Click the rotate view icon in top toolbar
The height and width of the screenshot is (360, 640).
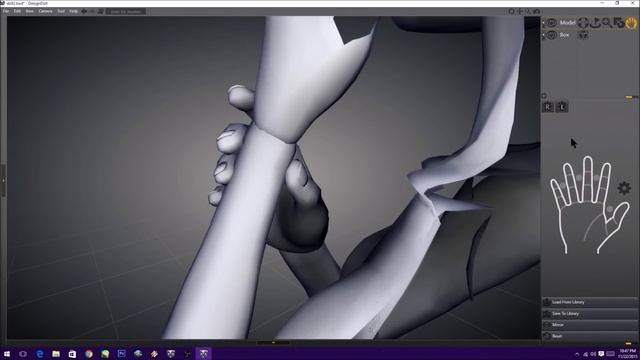tap(511, 11)
